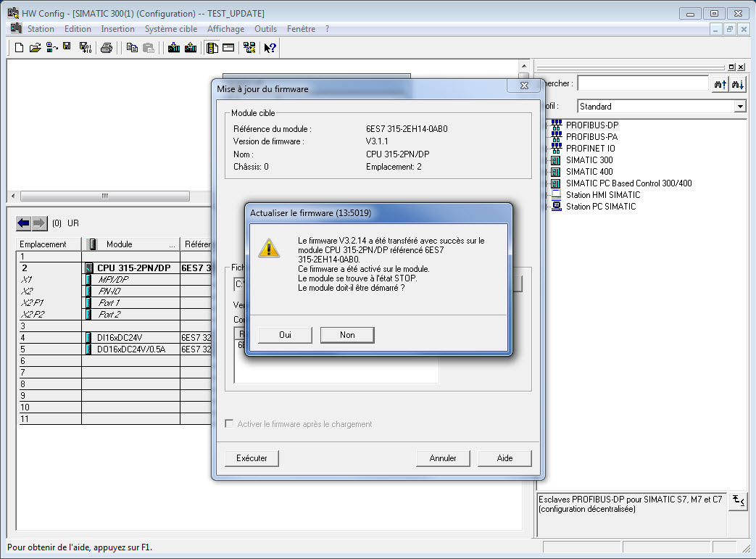Select PROFIBUS-DP in the catalog tree
This screenshot has height=559, width=756.
(591, 125)
